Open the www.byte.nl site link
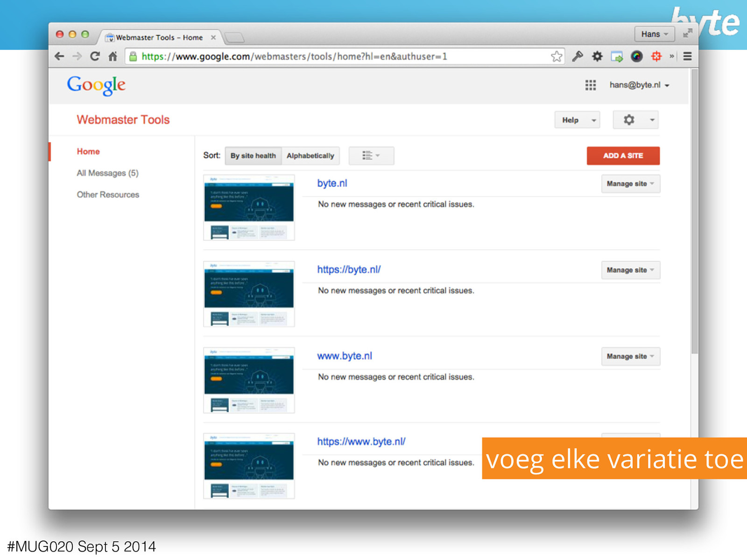Image resolution: width=747 pixels, height=560 pixels. point(345,356)
